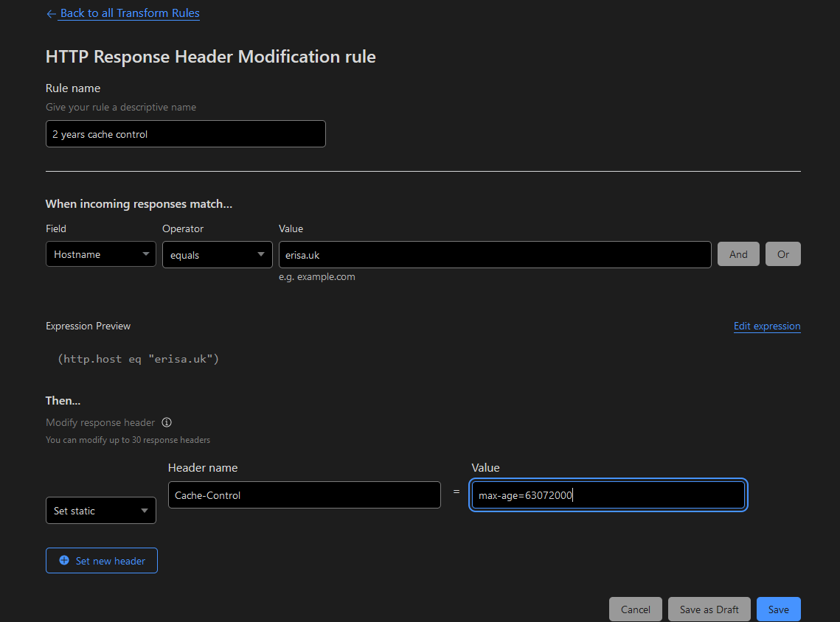This screenshot has width=840, height=622.
Task: Save the response header rule
Action: tap(778, 609)
